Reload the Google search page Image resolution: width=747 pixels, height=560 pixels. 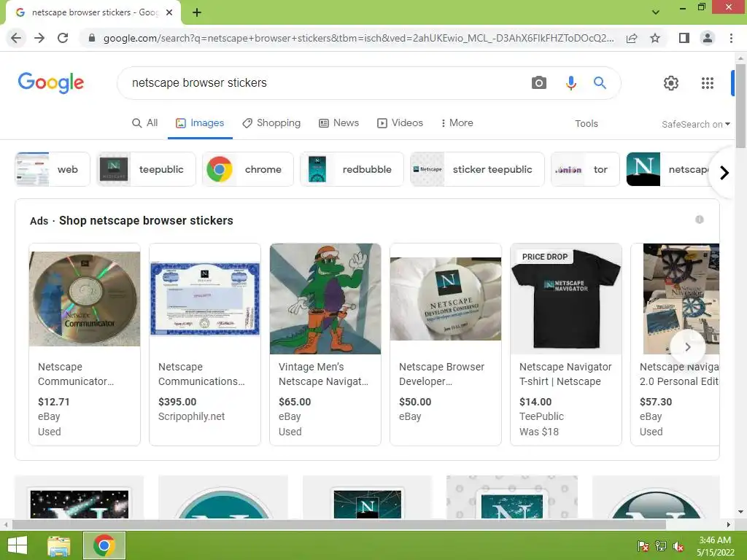(63, 38)
